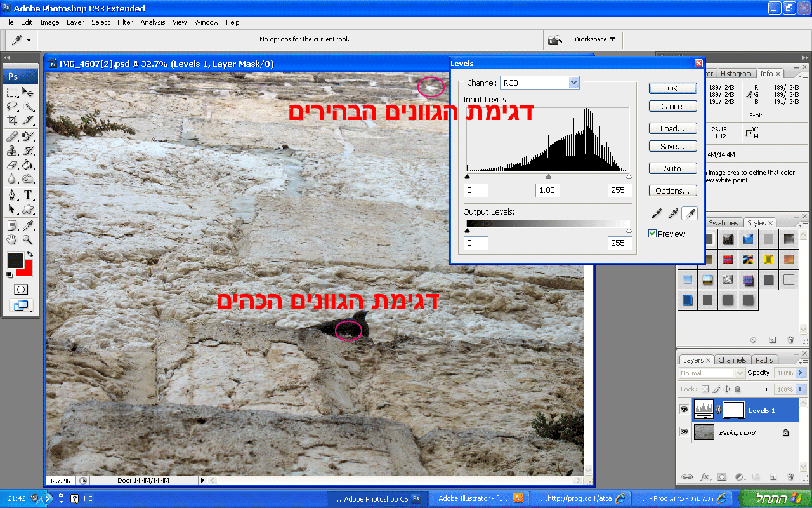Open the Workspace dropdown
Screen dimensions: 812x508
[x=594, y=39]
